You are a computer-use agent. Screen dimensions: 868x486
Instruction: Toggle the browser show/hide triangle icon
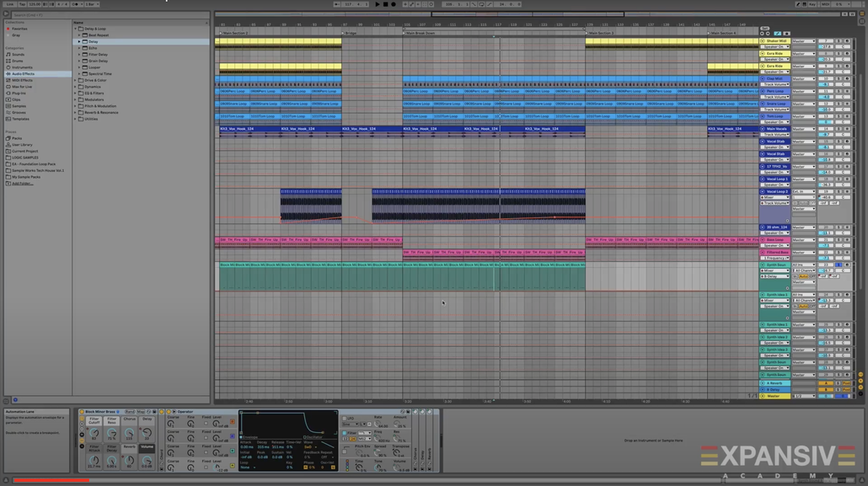(6, 14)
